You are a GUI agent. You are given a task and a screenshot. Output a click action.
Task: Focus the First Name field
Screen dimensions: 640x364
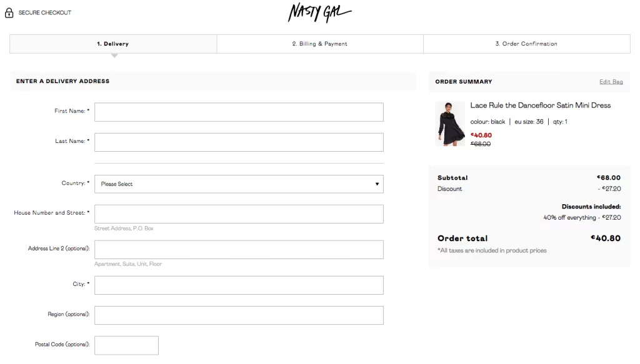tap(238, 112)
